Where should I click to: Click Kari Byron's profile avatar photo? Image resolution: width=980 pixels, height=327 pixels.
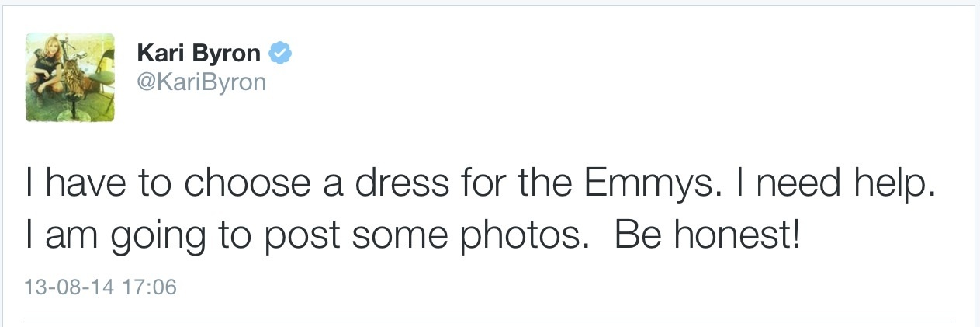tap(70, 77)
